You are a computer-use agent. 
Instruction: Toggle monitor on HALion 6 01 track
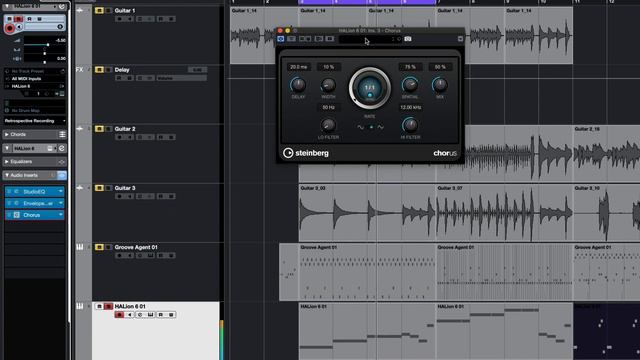click(x=129, y=315)
